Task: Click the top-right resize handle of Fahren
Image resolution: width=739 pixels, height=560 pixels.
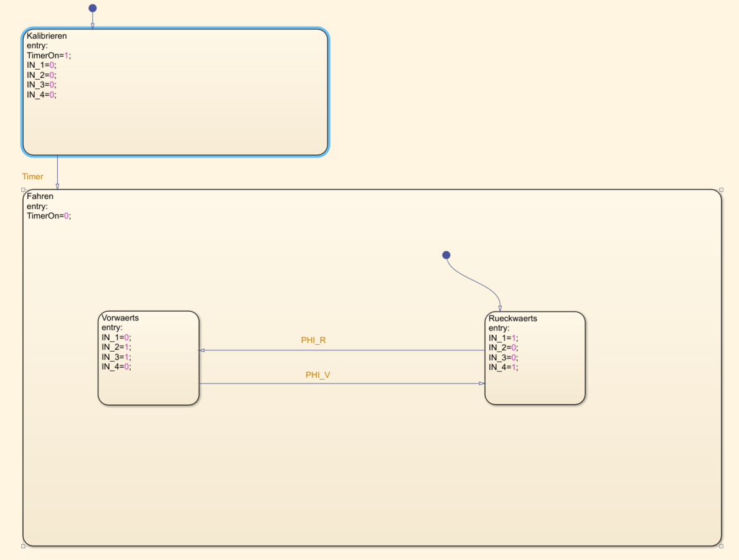Action: click(x=721, y=190)
